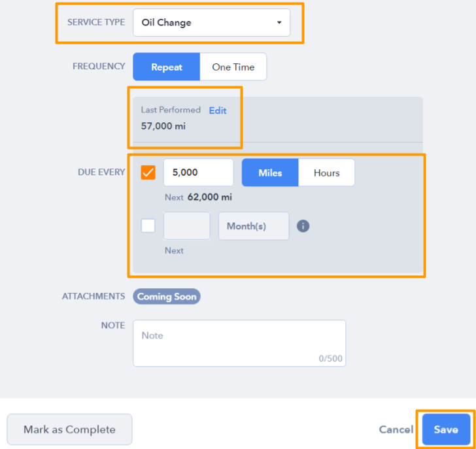476x449 pixels.
Task: Click the info icon beside Month(s)
Action: [x=303, y=226]
